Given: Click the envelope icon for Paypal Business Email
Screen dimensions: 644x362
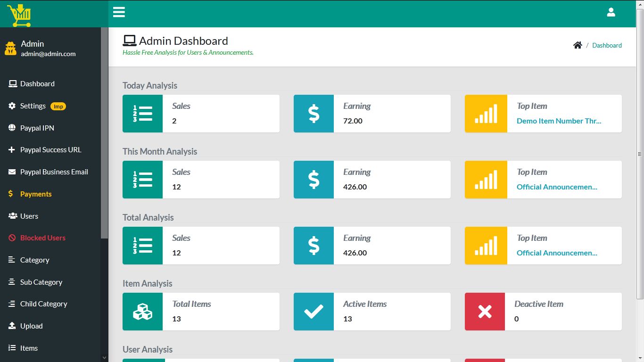Looking at the screenshot, I should (x=11, y=172).
